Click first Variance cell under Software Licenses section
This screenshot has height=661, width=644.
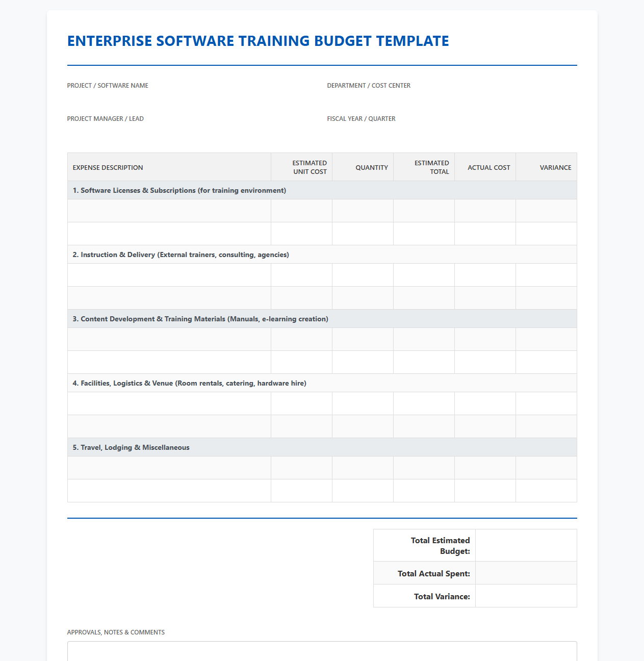click(x=547, y=211)
